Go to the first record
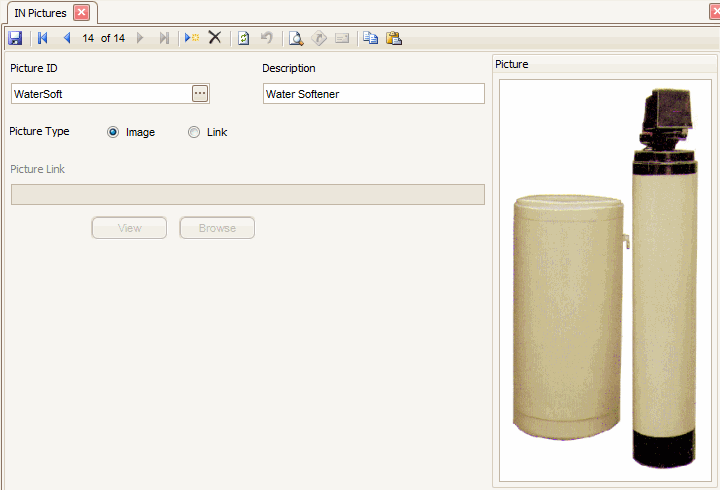The height and width of the screenshot is (490, 720). 43,38
